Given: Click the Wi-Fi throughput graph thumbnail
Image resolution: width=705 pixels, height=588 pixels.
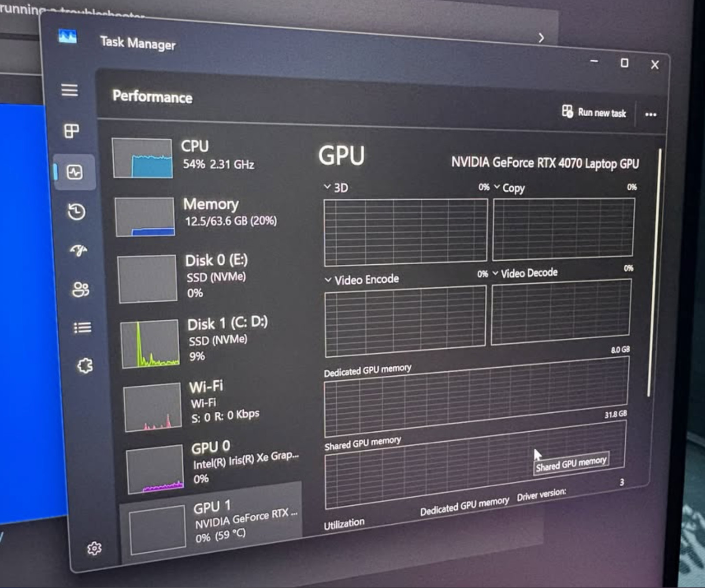Looking at the screenshot, I should point(152,407).
